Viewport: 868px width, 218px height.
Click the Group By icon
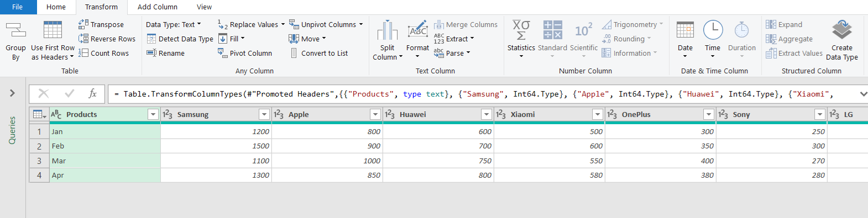15,30
